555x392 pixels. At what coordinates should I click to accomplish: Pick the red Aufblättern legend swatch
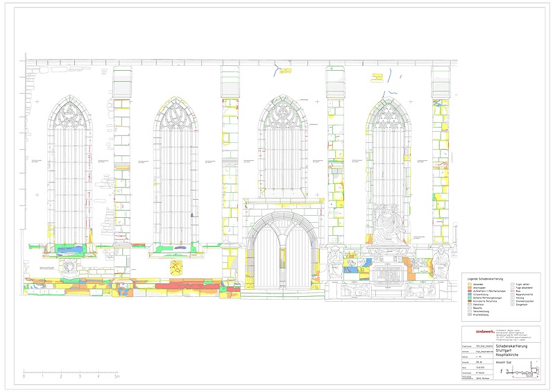(469, 292)
